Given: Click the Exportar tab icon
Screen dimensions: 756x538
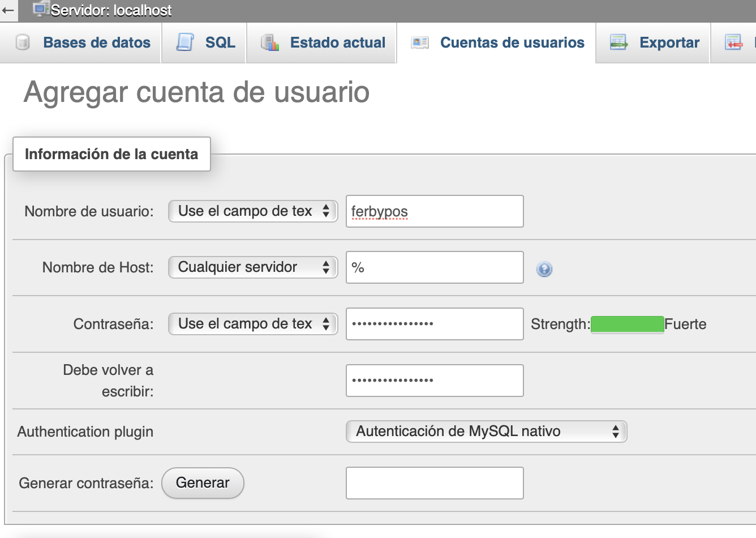Looking at the screenshot, I should click(x=618, y=42).
